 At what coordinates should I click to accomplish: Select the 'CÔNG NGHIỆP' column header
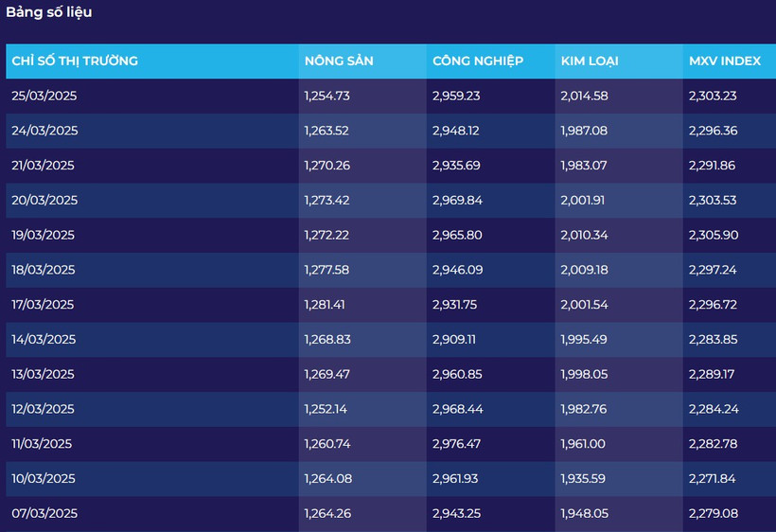478,61
